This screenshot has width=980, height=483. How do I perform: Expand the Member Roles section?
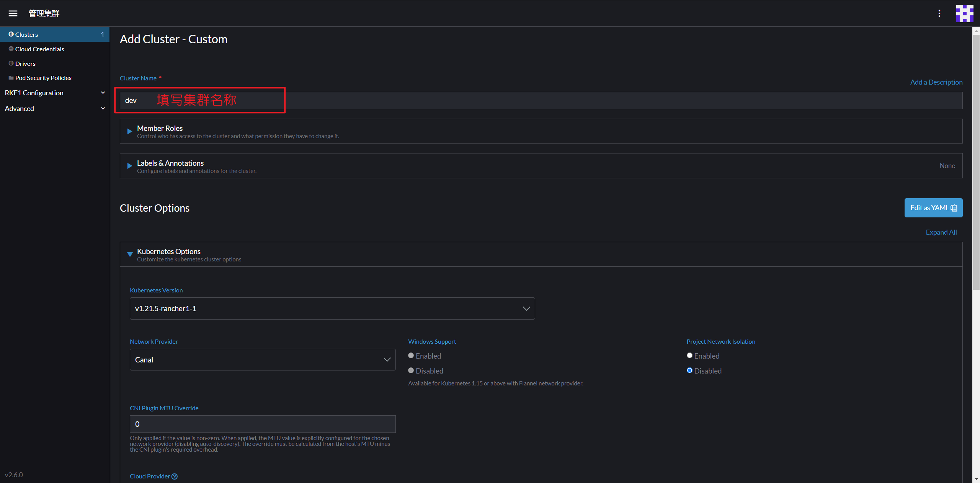tap(541, 131)
